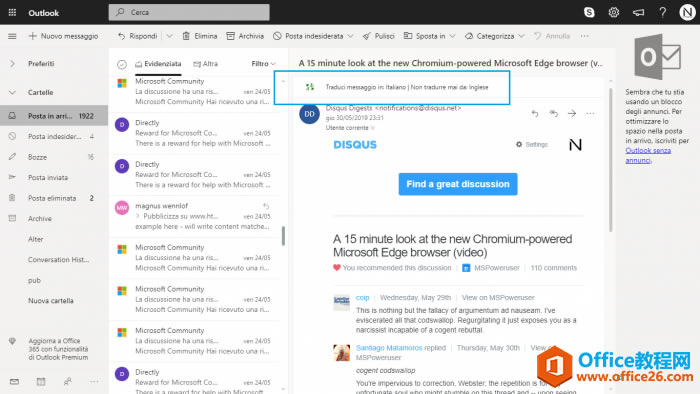Click Traduci messaggio in: Italiano
The image size is (700, 394).
[x=366, y=87]
